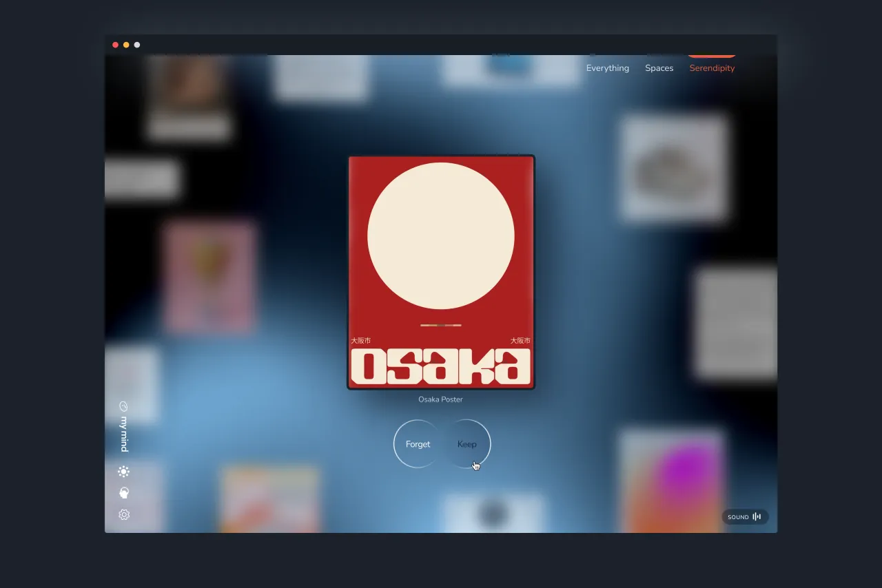Image resolution: width=882 pixels, height=588 pixels.
Task: Open the my mind logo in the sidebar
Action: tap(124, 426)
